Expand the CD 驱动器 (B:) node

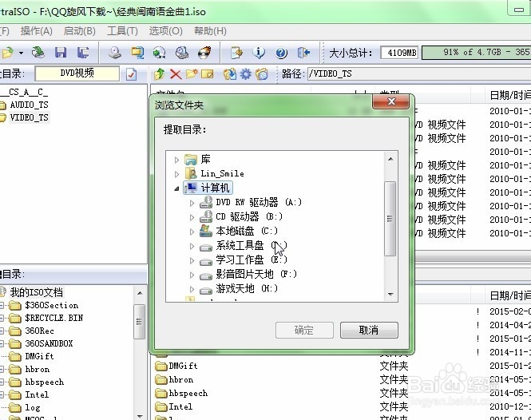pyautogui.click(x=192, y=217)
